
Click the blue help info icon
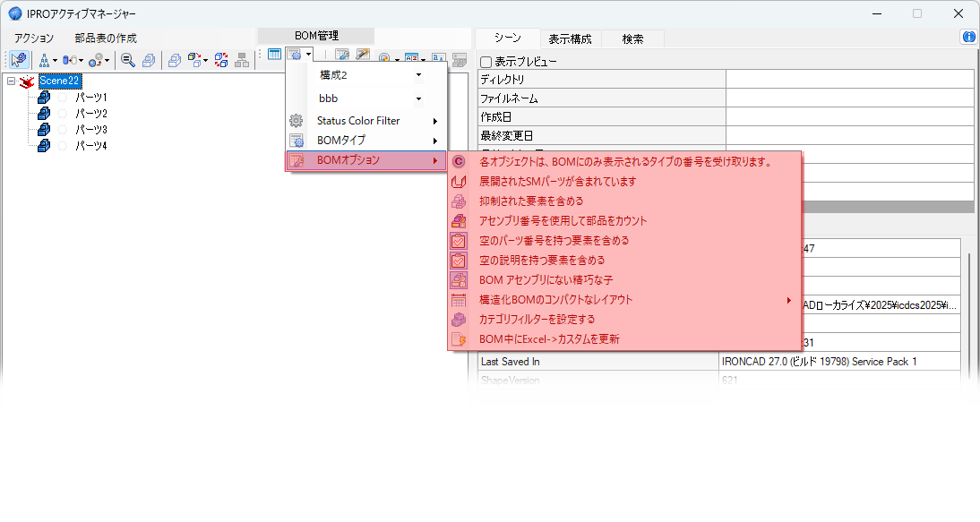click(x=968, y=38)
